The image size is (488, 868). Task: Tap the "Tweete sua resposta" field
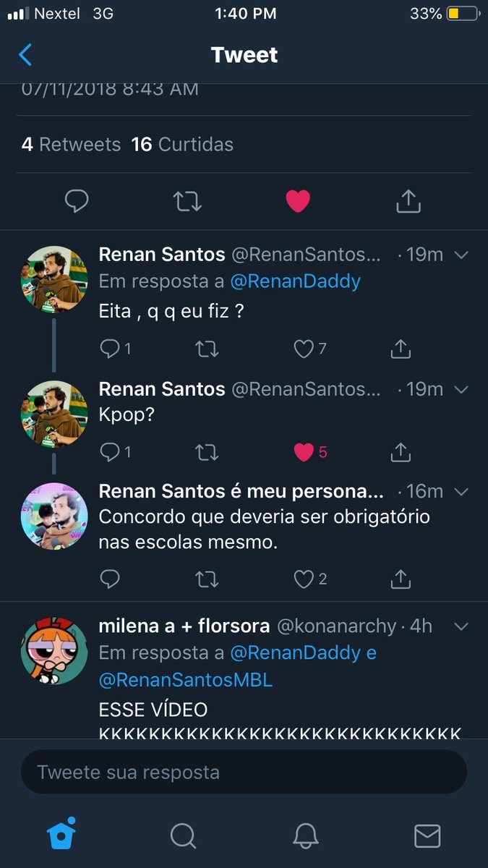coord(244,772)
